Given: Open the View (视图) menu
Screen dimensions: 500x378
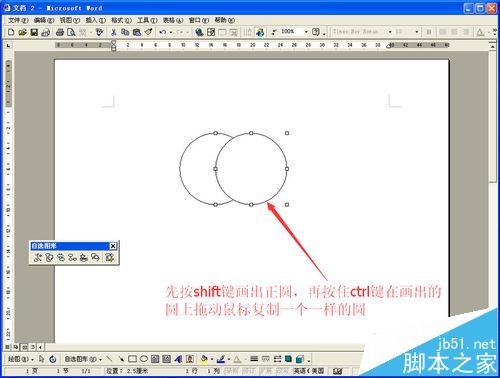Looking at the screenshot, I should [70, 20].
